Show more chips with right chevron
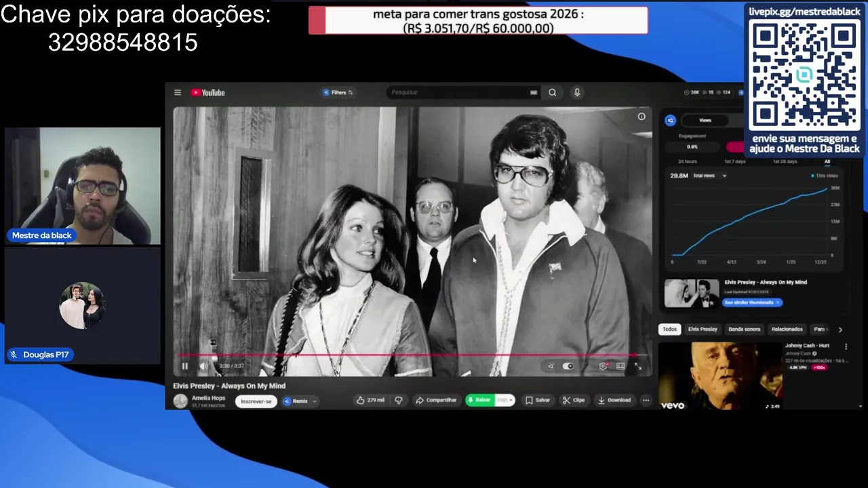The width and height of the screenshot is (868, 488). pos(840,329)
